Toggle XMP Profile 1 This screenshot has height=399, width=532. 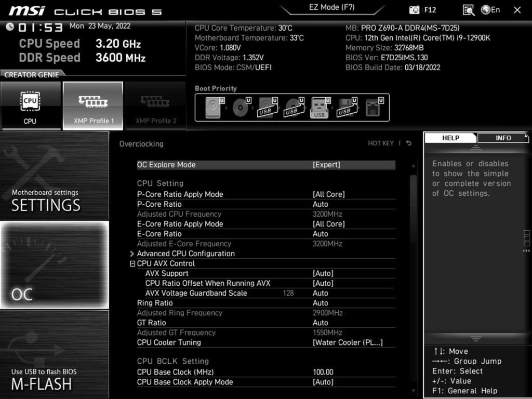[x=93, y=106]
